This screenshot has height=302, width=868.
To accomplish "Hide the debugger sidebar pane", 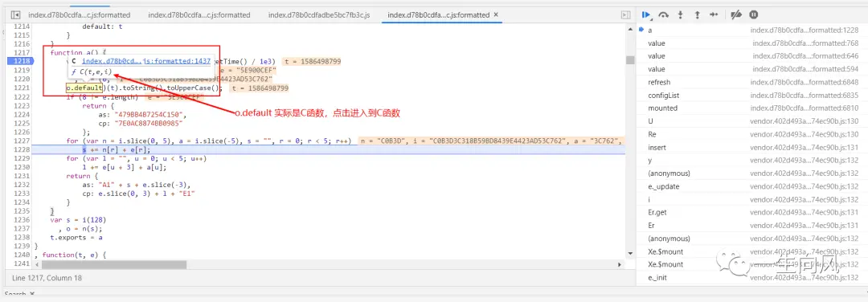I will pos(625,15).
